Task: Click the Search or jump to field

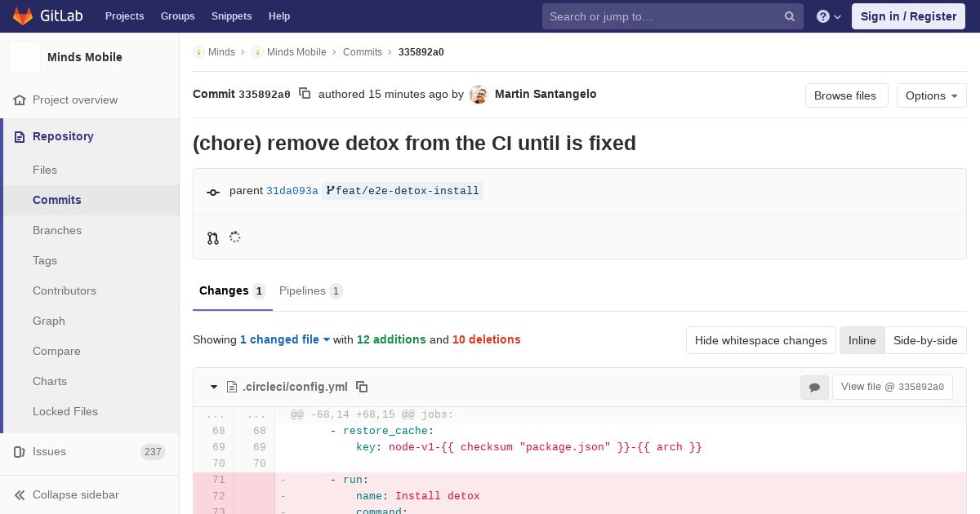Action: coord(661,16)
